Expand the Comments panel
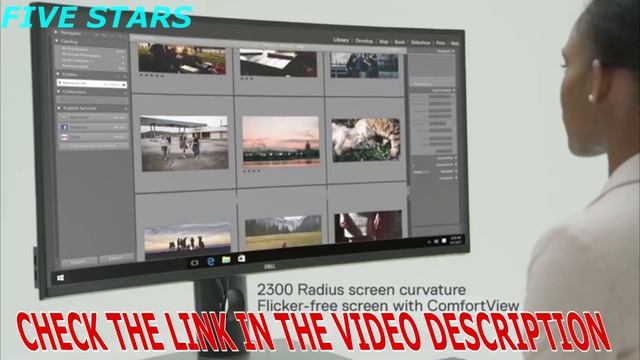This screenshot has height=360, width=640. [x=456, y=178]
